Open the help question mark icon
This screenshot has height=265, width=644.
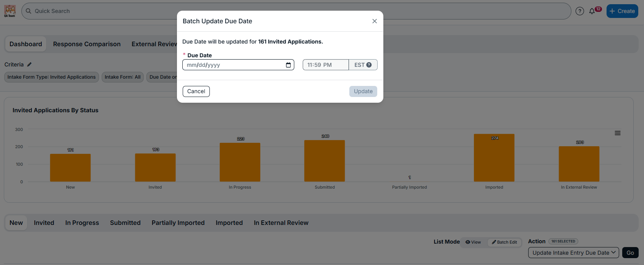[x=580, y=11]
